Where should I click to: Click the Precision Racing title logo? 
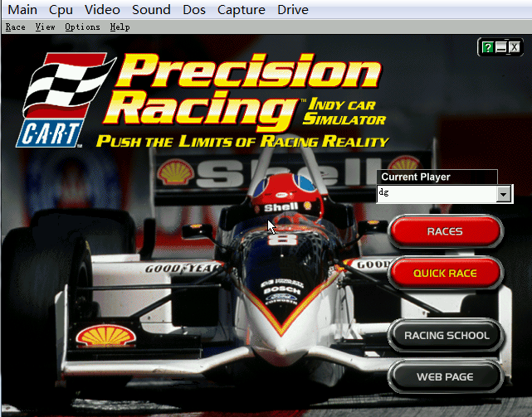coord(242,91)
